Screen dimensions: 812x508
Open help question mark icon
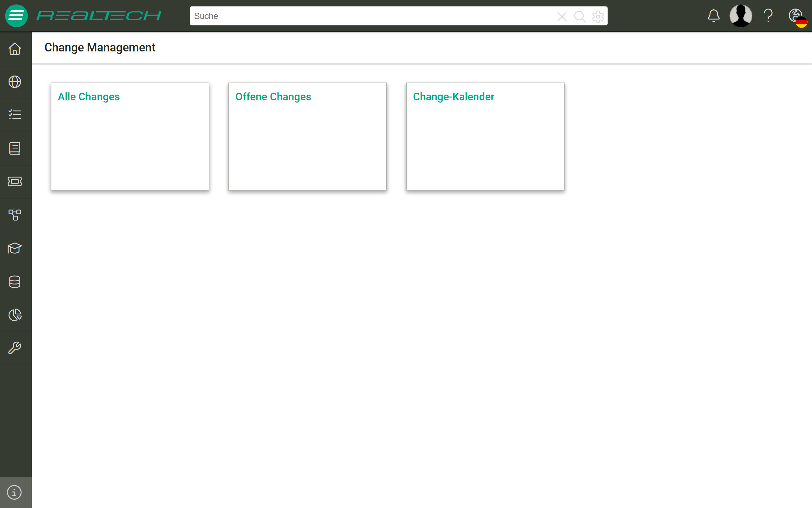[768, 16]
